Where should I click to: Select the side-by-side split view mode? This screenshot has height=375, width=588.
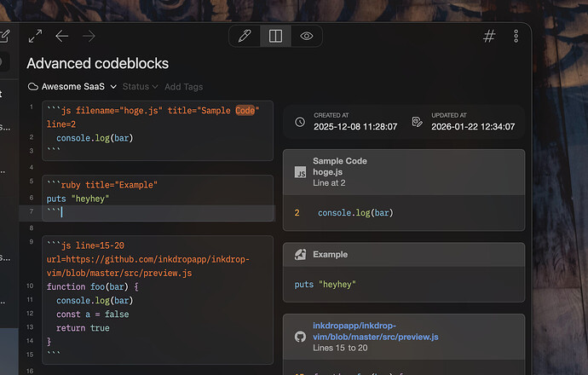coord(275,36)
